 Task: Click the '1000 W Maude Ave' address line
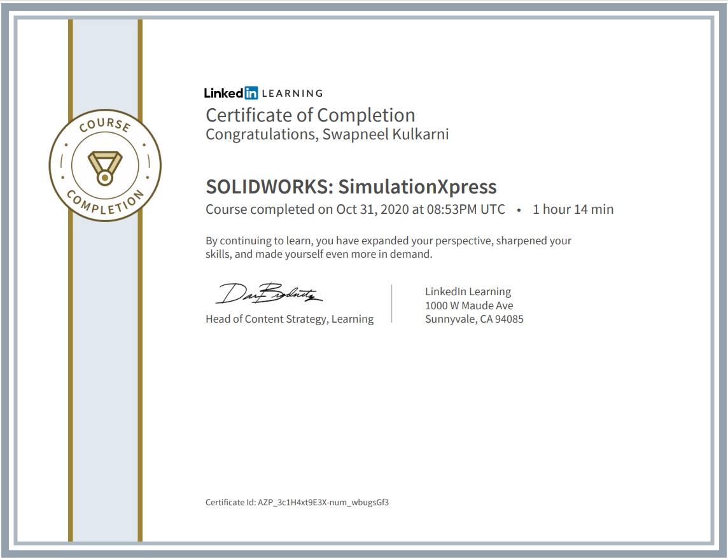pos(469,305)
